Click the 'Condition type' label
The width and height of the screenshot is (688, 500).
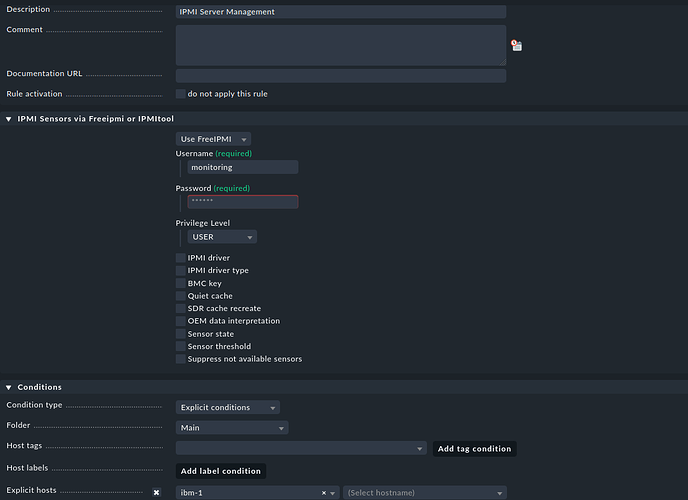click(34, 405)
